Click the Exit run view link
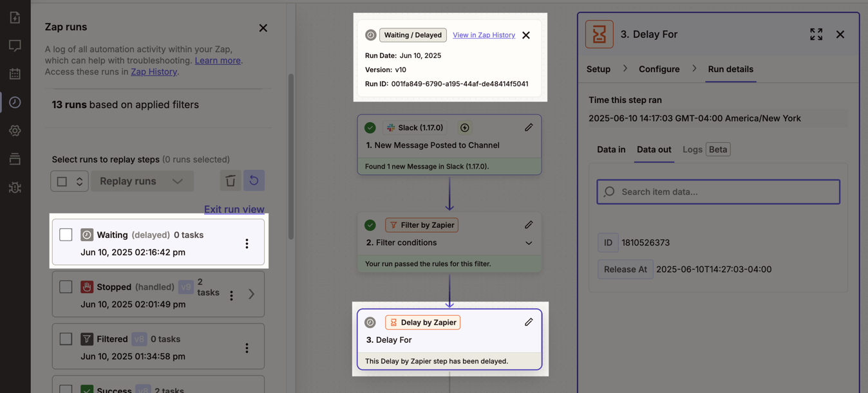Viewport: 868px width, 393px height. [x=234, y=209]
